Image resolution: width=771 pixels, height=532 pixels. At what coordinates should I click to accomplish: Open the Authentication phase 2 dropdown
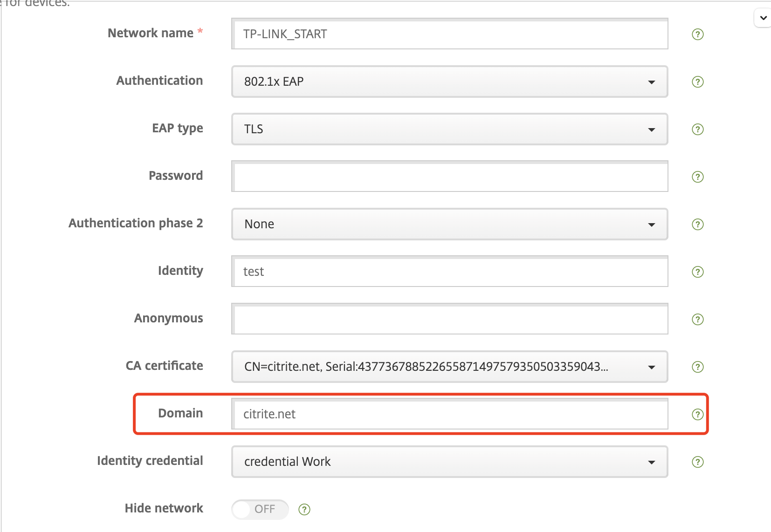tap(449, 224)
